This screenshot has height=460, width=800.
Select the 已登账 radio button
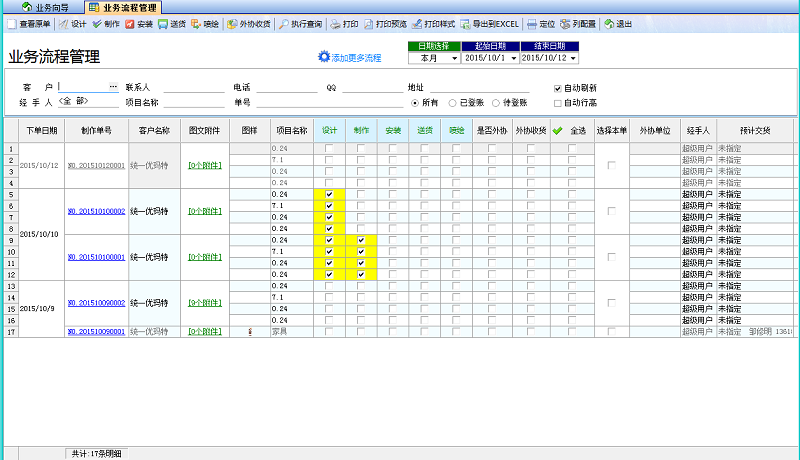[452, 102]
